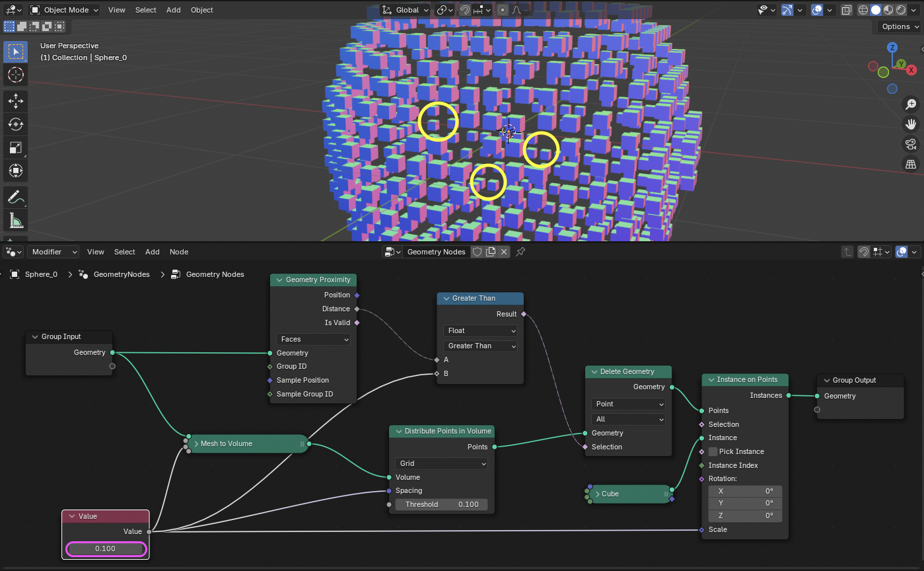Enable the Pick Instance checkbox
Viewport: 924px width, 571px height.
point(713,451)
